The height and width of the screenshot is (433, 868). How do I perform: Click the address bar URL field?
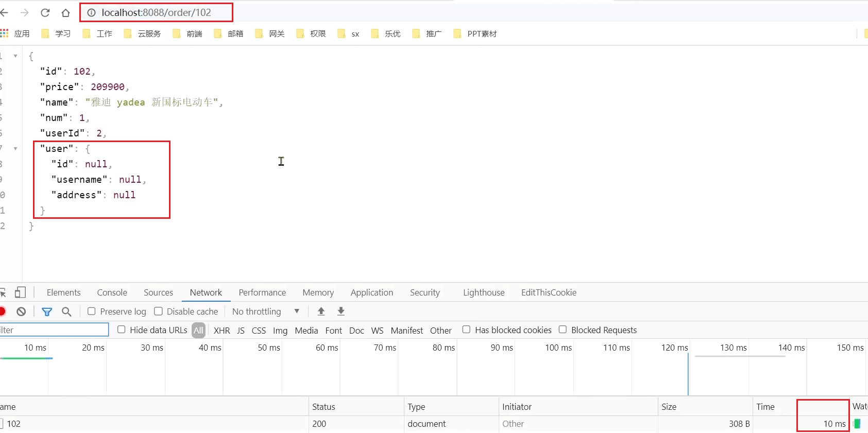click(x=156, y=13)
